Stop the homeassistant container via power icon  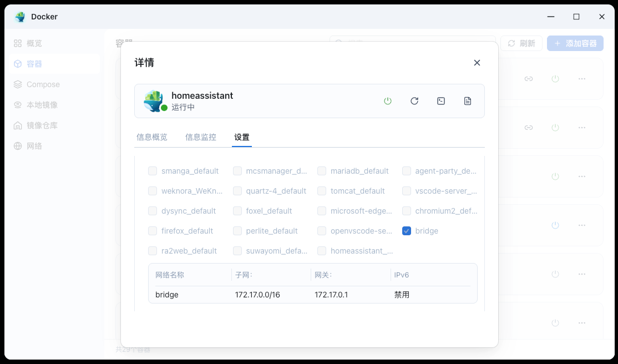tap(388, 100)
